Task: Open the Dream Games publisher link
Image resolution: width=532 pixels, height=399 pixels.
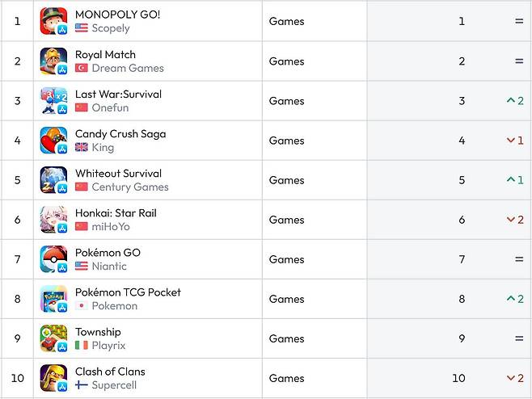Action: click(x=128, y=68)
